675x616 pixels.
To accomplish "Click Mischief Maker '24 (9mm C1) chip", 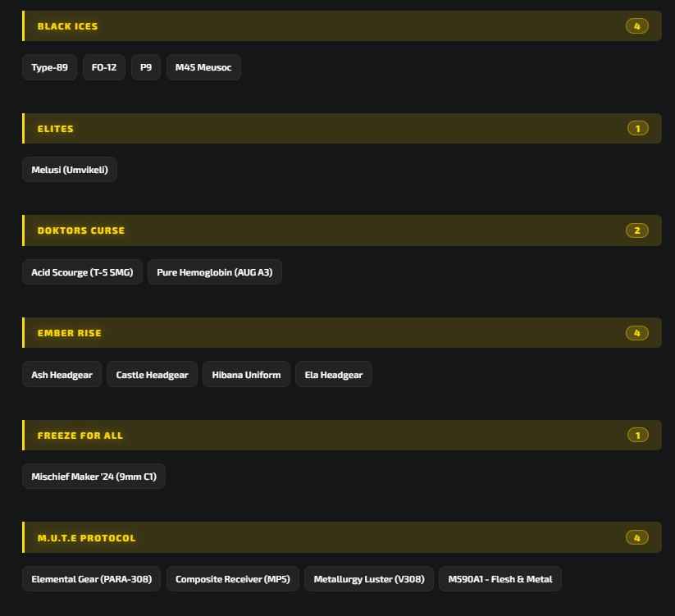I will tap(93, 477).
